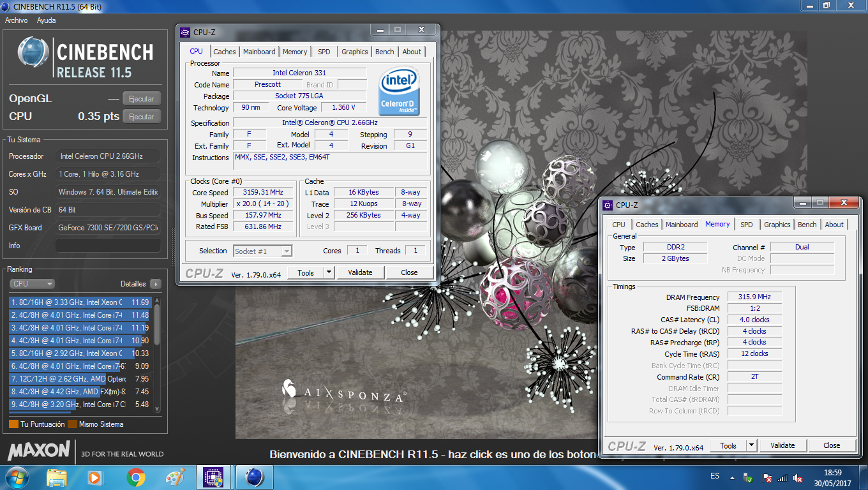
Task: Click Close in Memory CPU-Z window
Action: point(832,446)
